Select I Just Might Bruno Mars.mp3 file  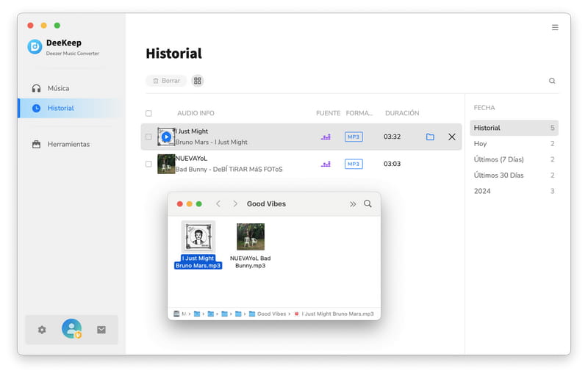click(x=198, y=245)
